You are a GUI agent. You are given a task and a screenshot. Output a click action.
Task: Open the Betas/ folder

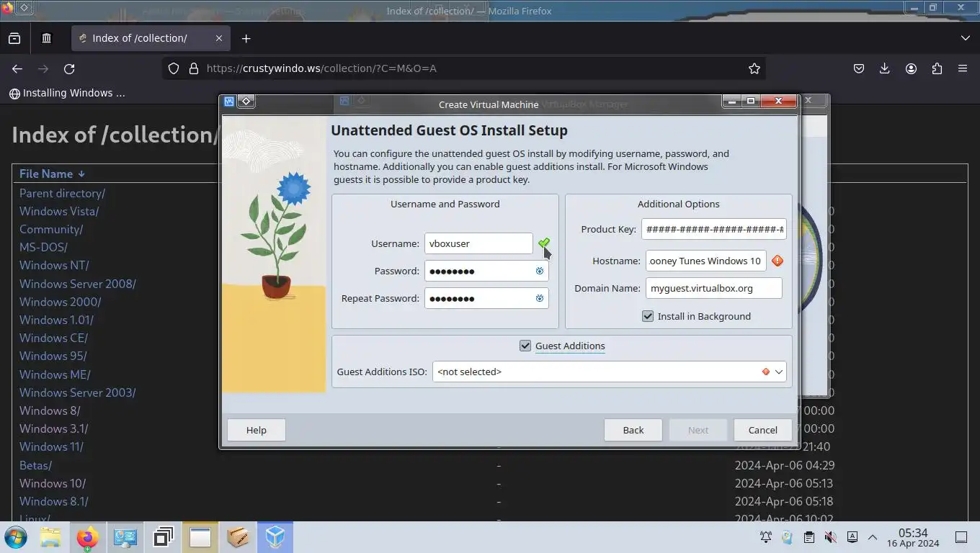tap(35, 465)
